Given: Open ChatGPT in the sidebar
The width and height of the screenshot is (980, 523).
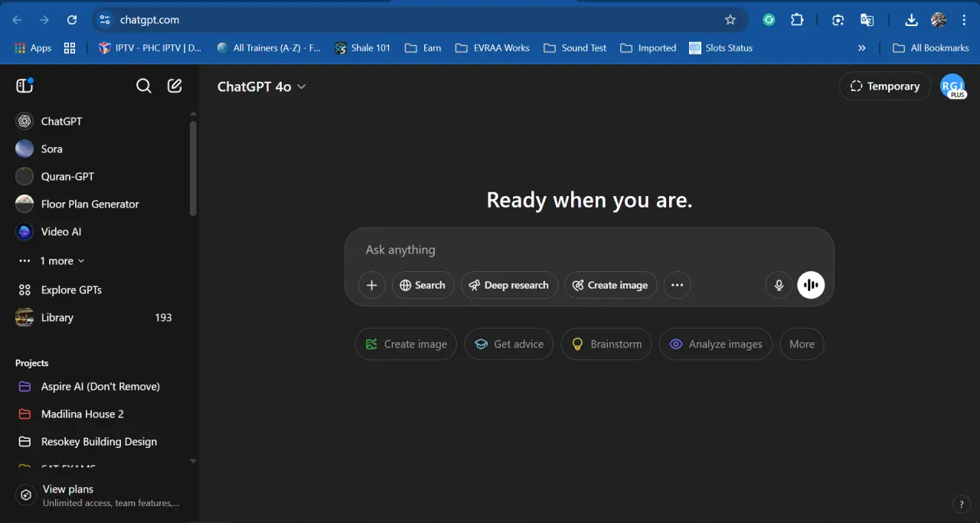Looking at the screenshot, I should [96, 121].
